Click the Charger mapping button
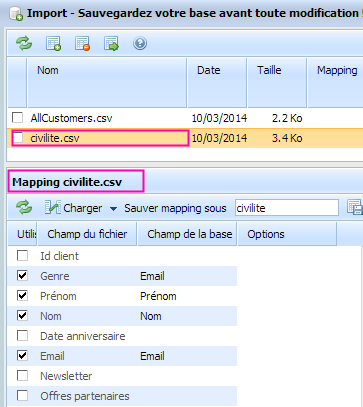Screen dimensions: 363x407 coord(73,208)
